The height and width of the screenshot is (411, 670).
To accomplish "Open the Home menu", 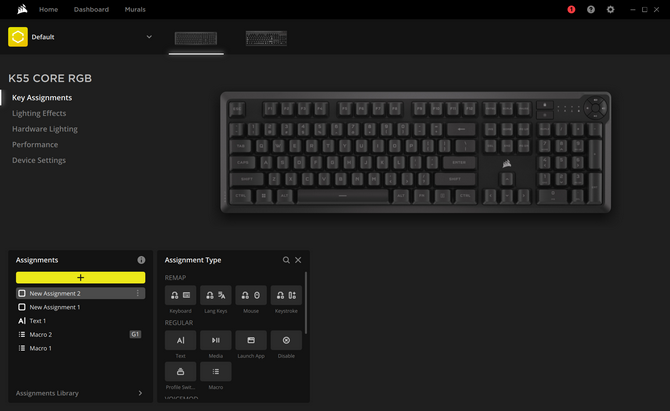I will tap(48, 9).
